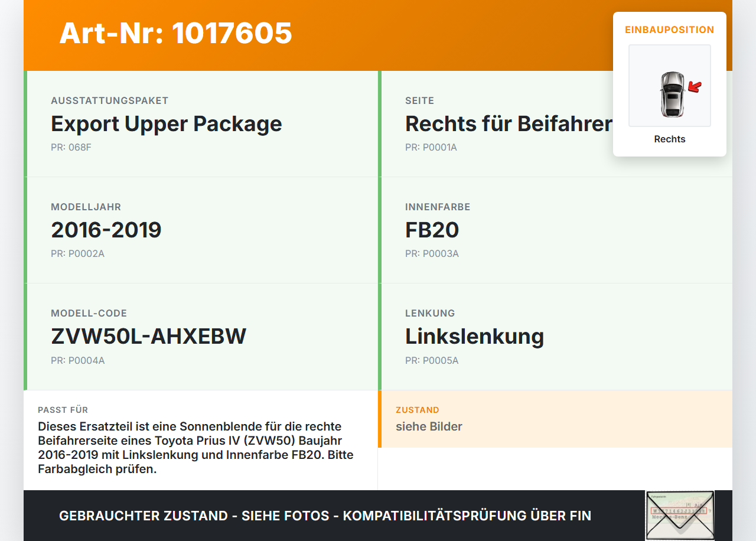Click the FB20 interior color value
The image size is (756, 541).
[x=432, y=230]
